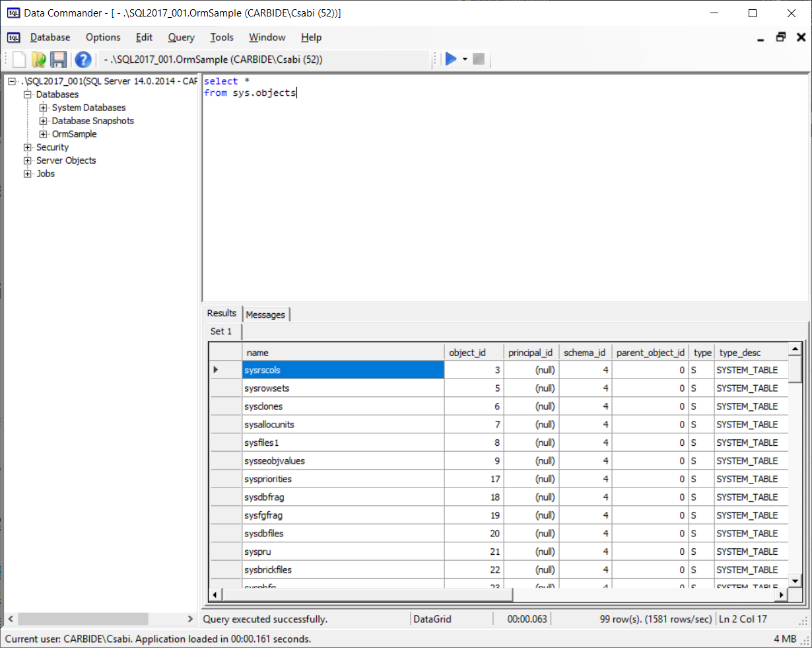Open the Tools menu
Viewport: 812px width, 648px height.
[222, 38]
